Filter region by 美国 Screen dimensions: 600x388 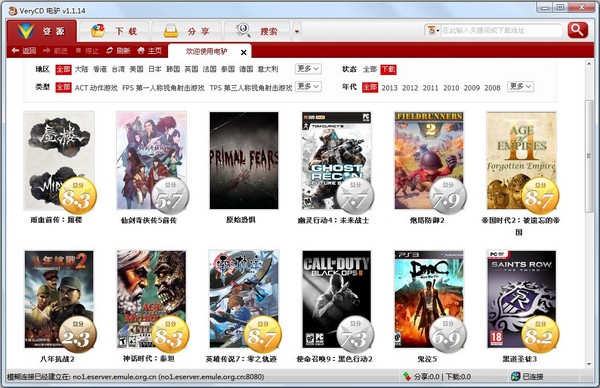pyautogui.click(x=136, y=69)
